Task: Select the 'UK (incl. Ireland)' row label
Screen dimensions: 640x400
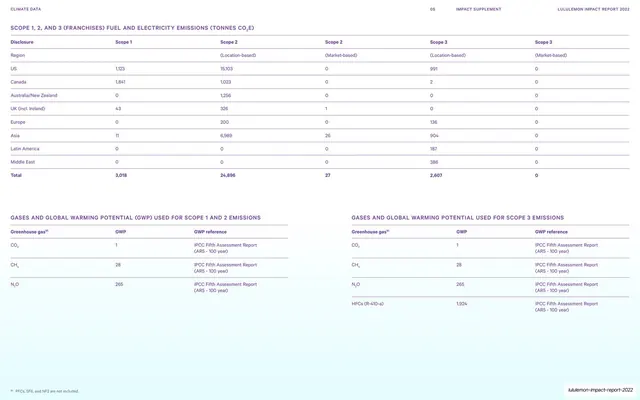Action: (28, 109)
